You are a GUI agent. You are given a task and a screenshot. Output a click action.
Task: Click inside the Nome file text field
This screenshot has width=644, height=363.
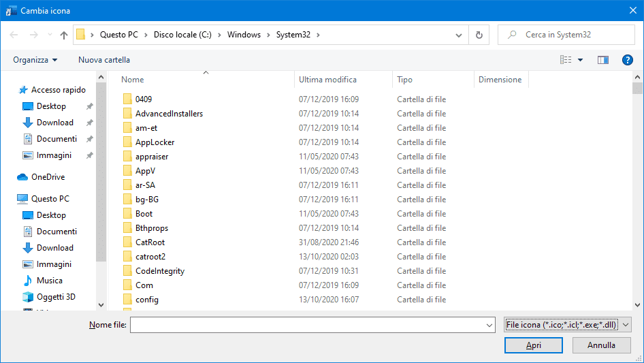pos(306,326)
